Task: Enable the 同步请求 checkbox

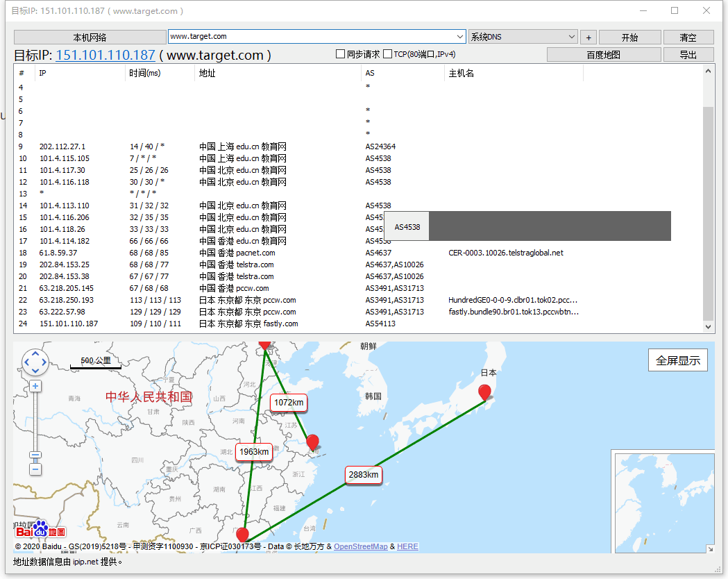Action: tap(340, 54)
